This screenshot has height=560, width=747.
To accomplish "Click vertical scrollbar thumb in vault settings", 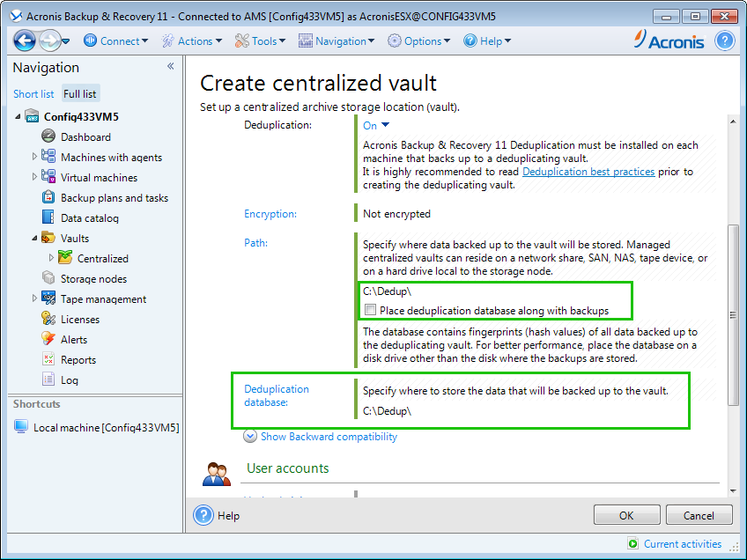I will click(x=733, y=314).
